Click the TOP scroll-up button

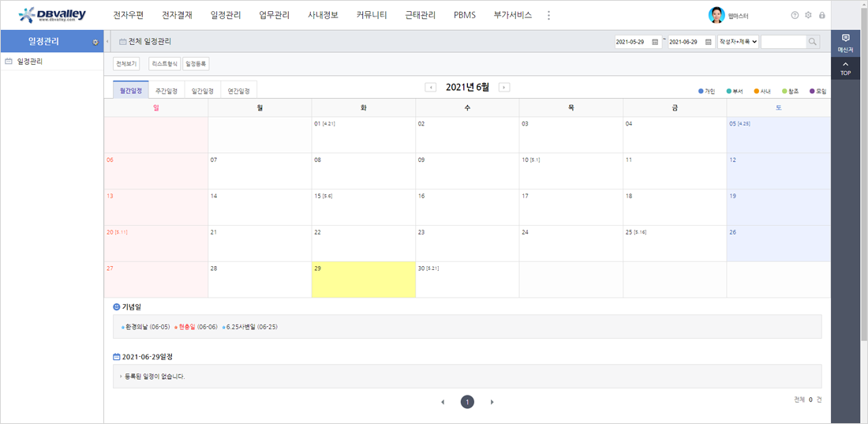pos(845,68)
